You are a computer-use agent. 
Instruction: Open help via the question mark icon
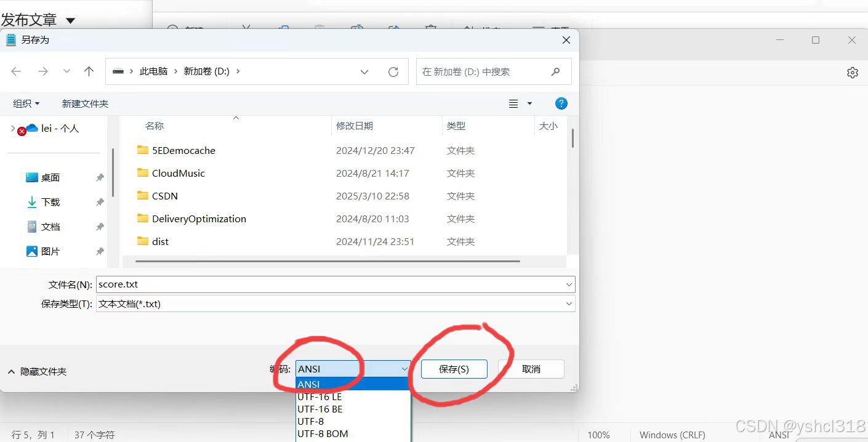561,103
